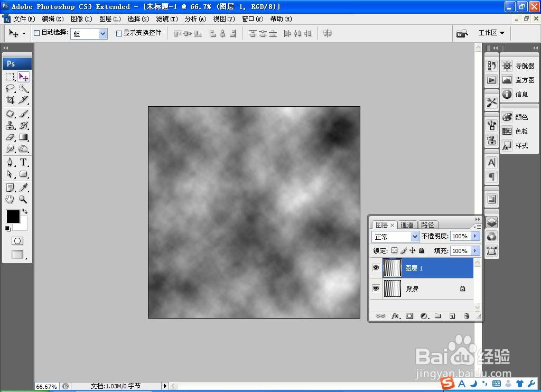This screenshot has width=541, height=392.
Task: Enable the 自动选择 checkbox
Action: pyautogui.click(x=36, y=33)
